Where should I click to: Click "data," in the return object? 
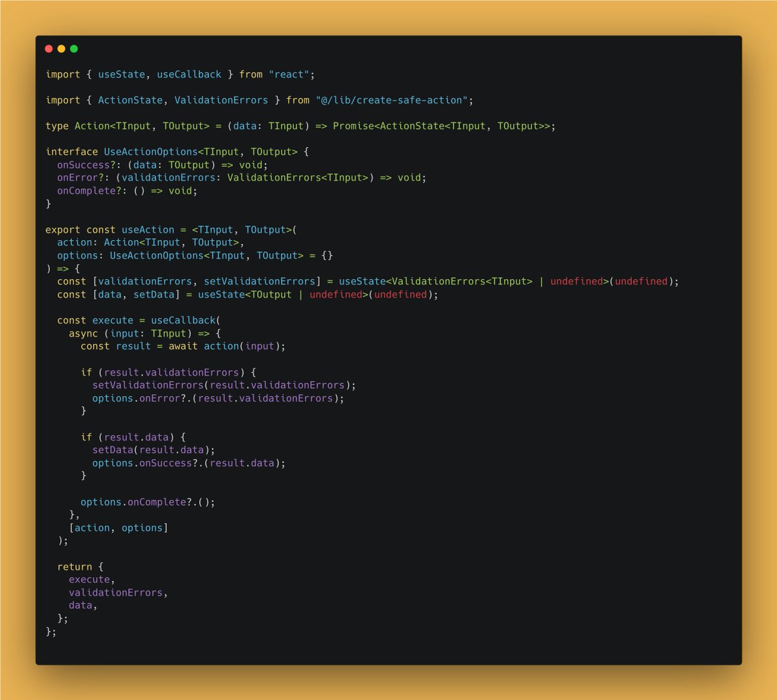pos(83,605)
